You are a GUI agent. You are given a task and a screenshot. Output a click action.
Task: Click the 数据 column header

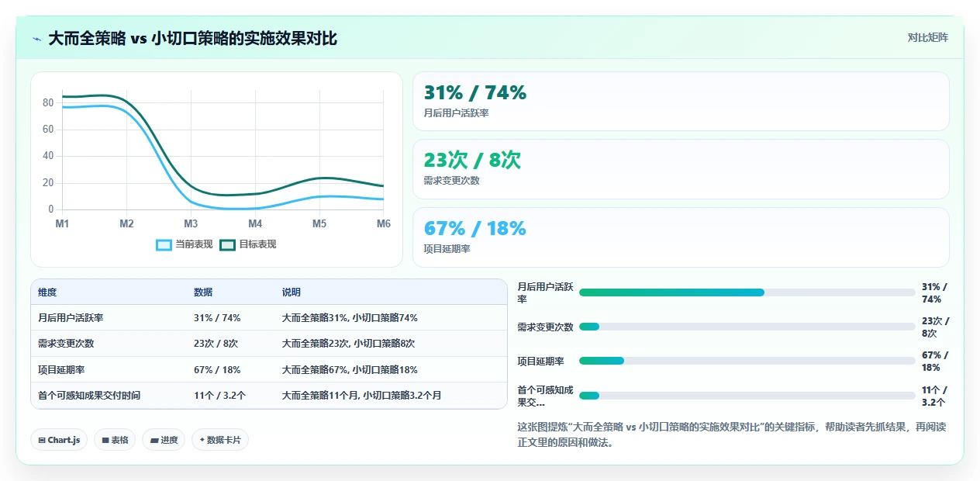(203, 292)
